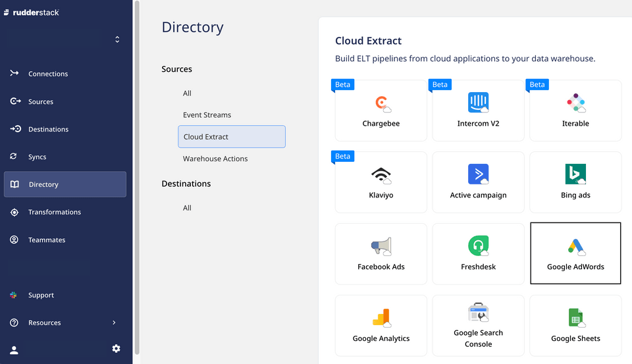Choose the Klaviyo card label

pos(381,195)
